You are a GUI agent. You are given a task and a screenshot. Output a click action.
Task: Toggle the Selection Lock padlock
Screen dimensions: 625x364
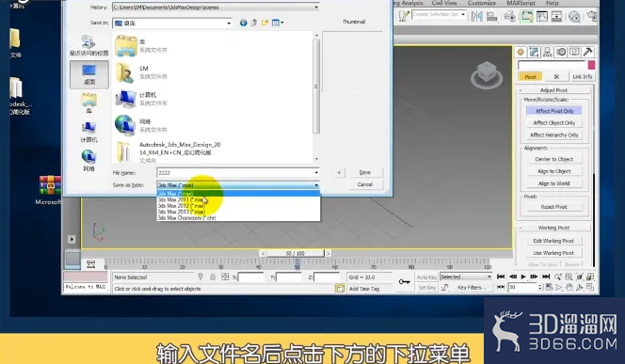213,277
